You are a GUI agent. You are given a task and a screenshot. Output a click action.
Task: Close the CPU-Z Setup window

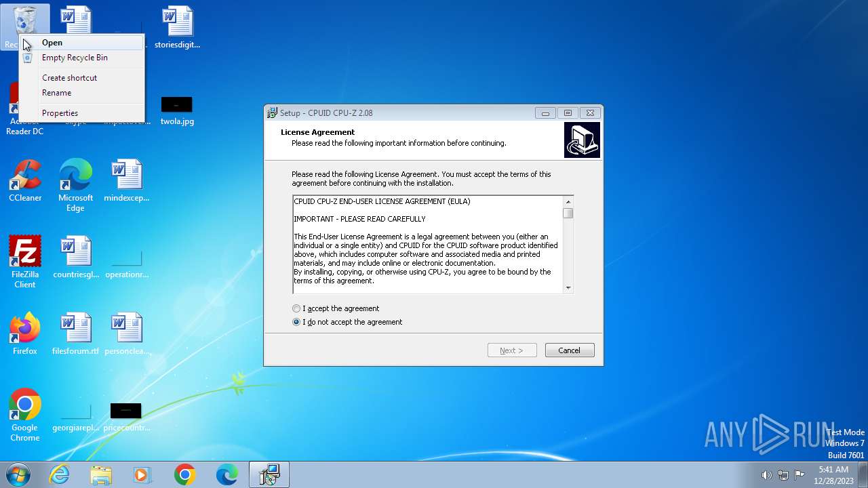(x=590, y=113)
